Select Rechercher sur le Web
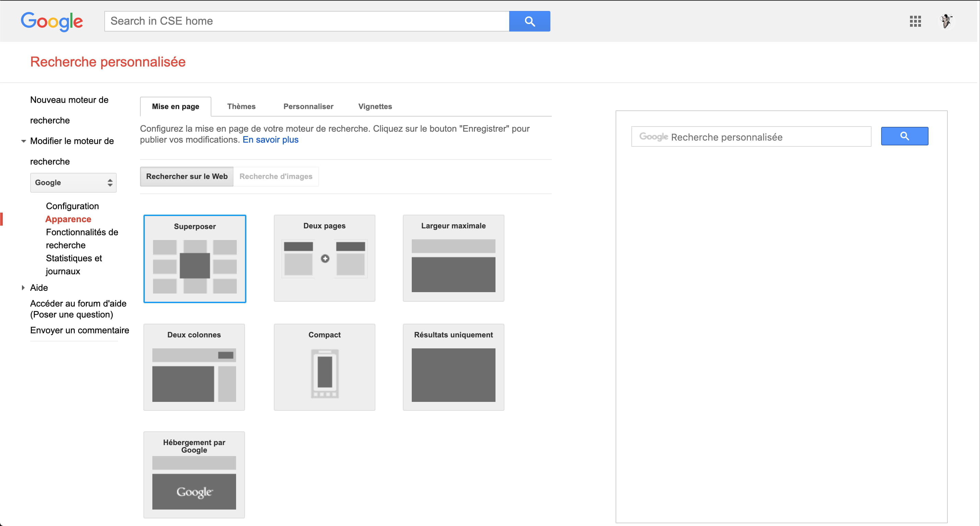Image resolution: width=980 pixels, height=526 pixels. click(x=187, y=176)
